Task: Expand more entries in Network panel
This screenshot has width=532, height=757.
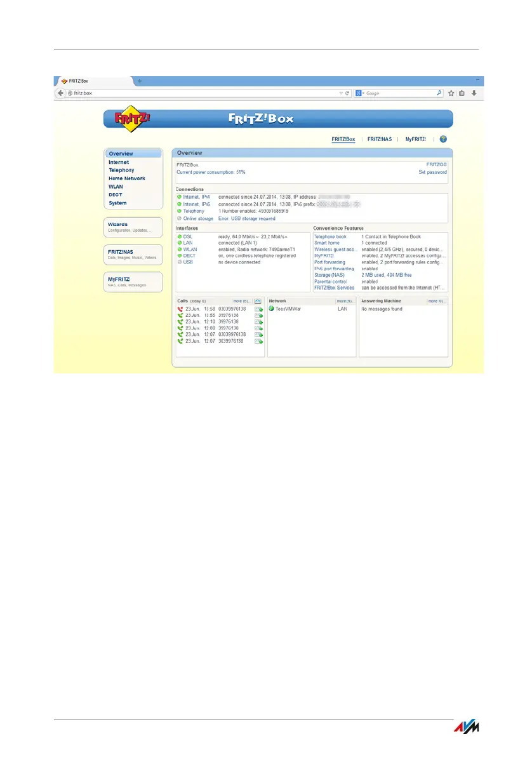Action: 344,301
